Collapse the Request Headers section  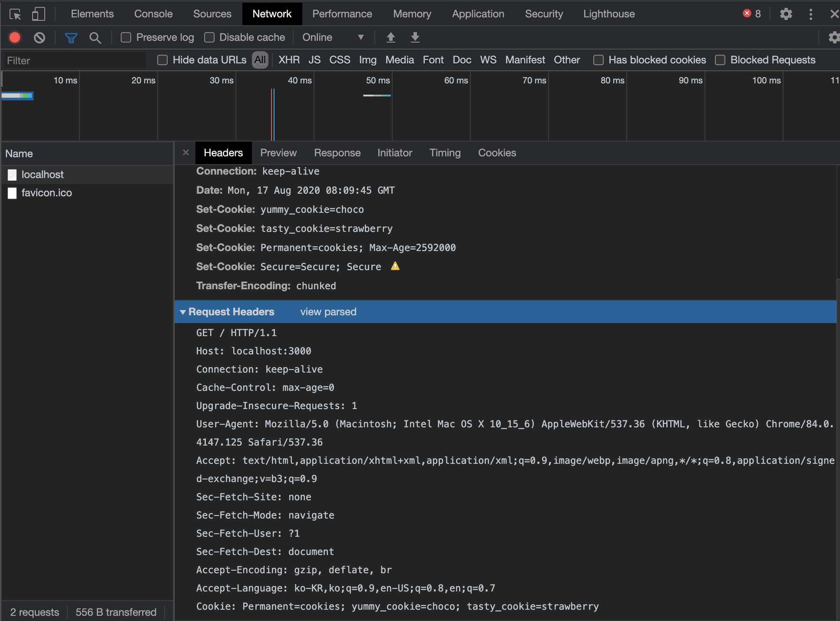coord(183,312)
